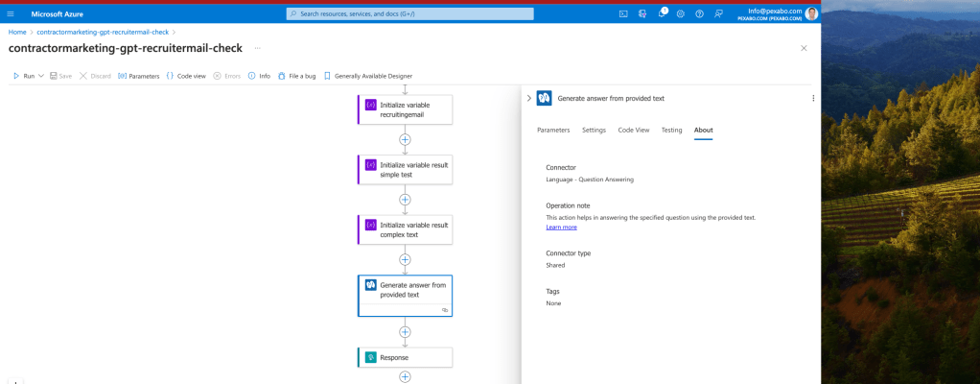The width and height of the screenshot is (980, 384).
Task: Click File a bug
Action: [x=297, y=76]
